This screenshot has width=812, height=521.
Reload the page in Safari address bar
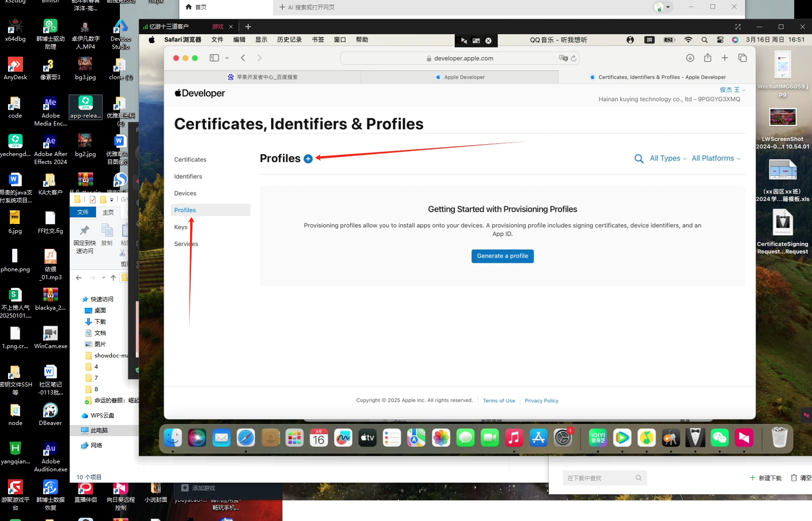tap(574, 59)
